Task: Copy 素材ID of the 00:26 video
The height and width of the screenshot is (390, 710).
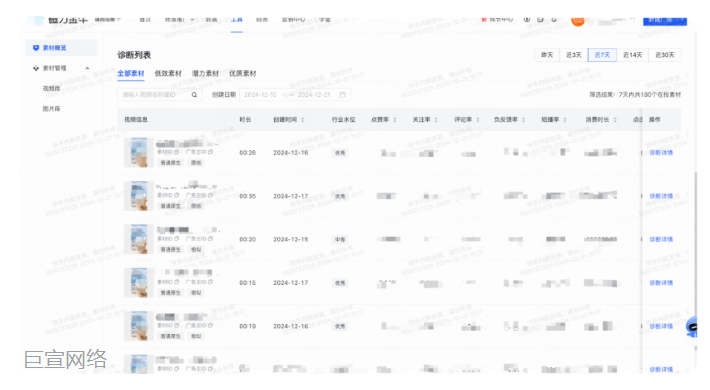Action: pos(177,152)
